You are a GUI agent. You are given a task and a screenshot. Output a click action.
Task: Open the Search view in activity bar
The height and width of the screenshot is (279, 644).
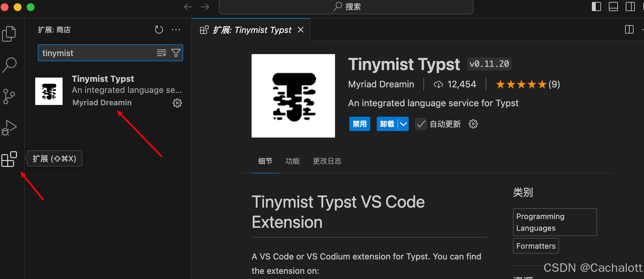coord(9,65)
